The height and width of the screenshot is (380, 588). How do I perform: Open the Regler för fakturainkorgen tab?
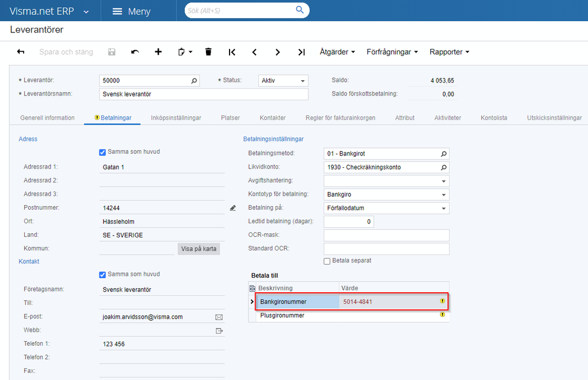click(x=340, y=118)
